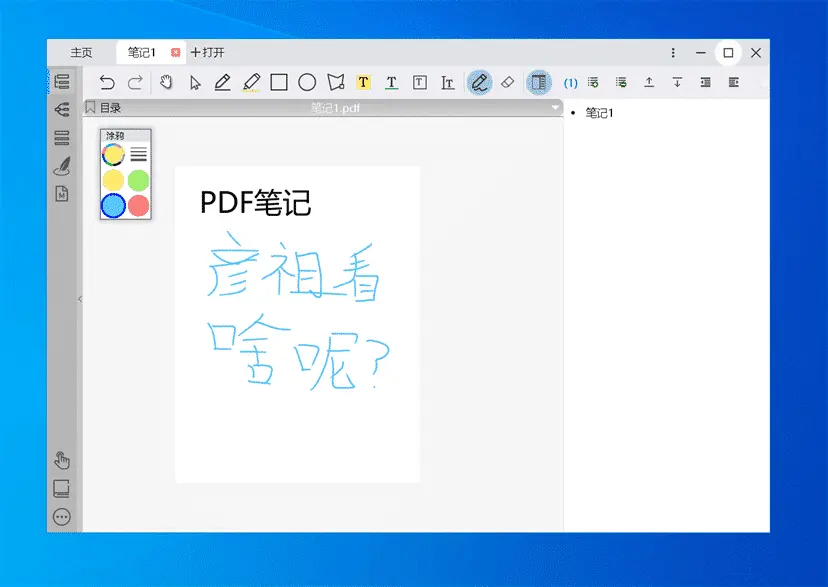Click the 打开 open file button

point(208,53)
